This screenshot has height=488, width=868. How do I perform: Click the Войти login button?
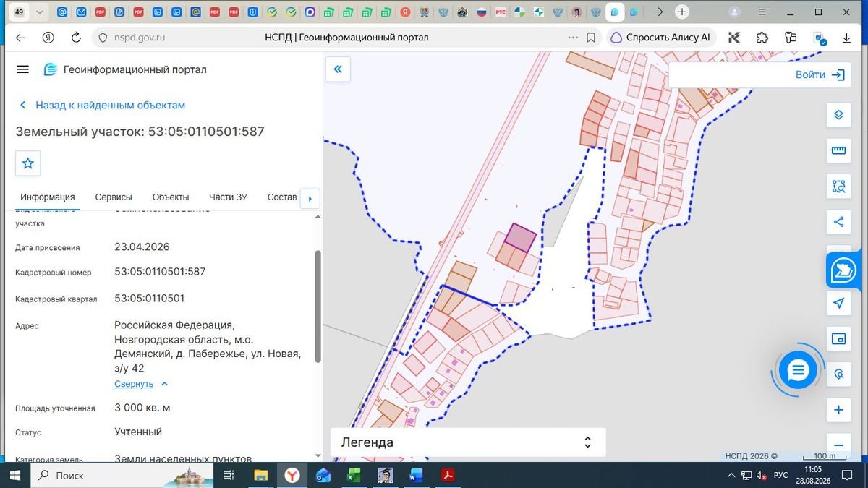(820, 74)
